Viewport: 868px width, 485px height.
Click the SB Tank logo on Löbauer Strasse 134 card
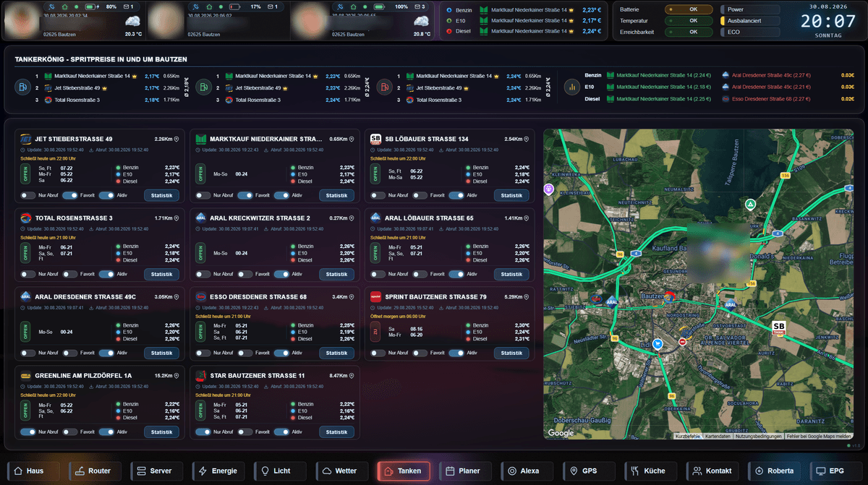pos(376,139)
